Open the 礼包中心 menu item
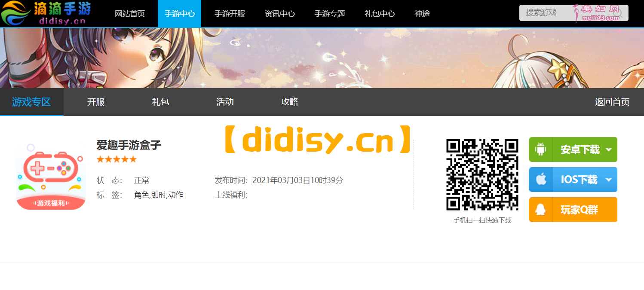This screenshot has height=290, width=644. coord(380,14)
